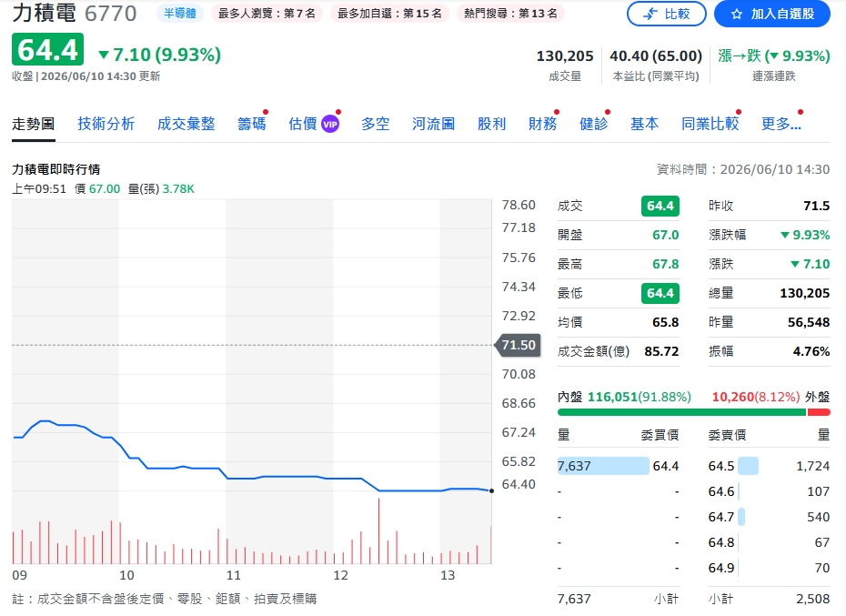Click the blue intraday price line endpoint
This screenshot has height=616, width=846.
[x=491, y=490]
